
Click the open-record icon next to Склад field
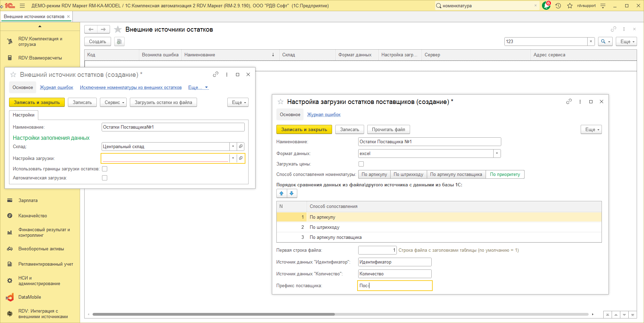pyautogui.click(x=241, y=146)
